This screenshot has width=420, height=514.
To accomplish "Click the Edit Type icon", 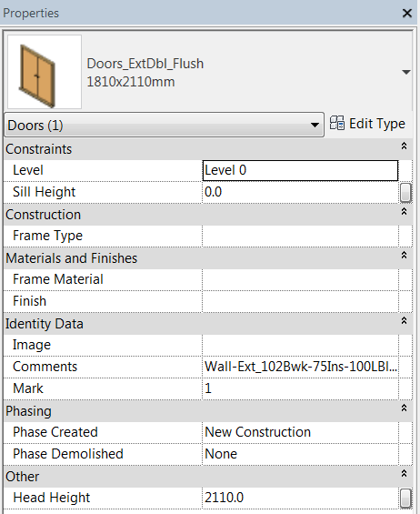I will [x=336, y=123].
